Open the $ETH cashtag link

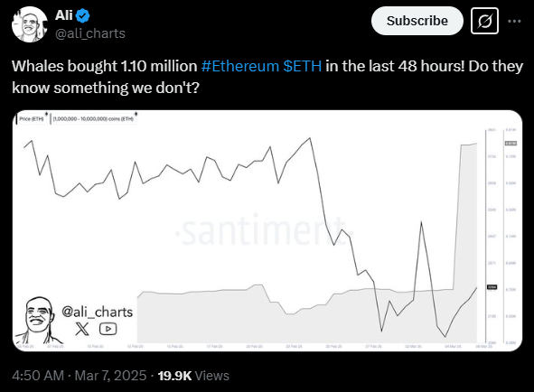tap(303, 66)
